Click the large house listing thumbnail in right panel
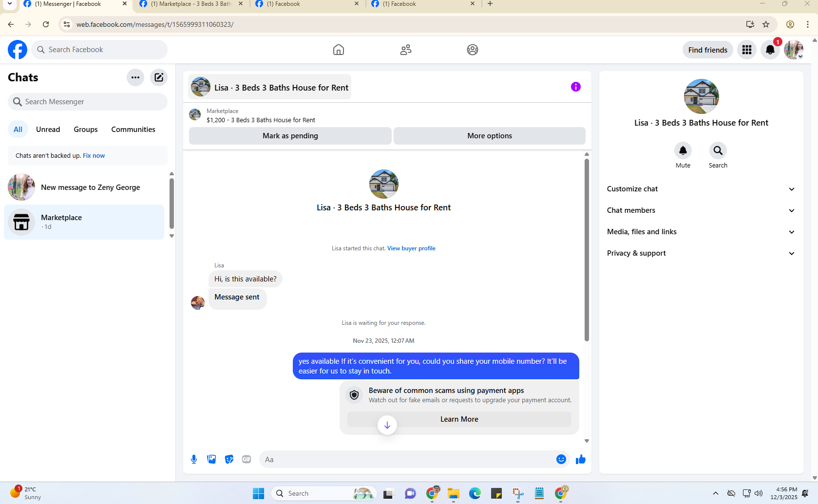The width and height of the screenshot is (818, 504). tap(702, 96)
